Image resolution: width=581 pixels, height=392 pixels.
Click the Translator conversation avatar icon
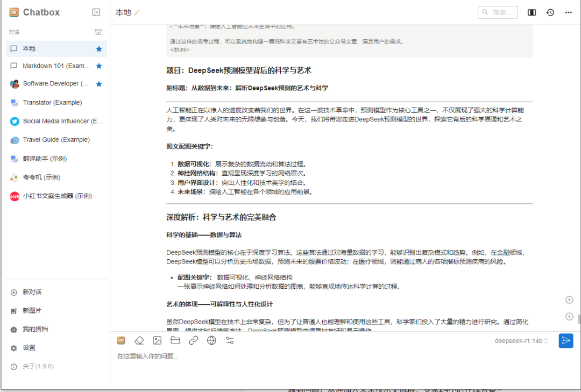pyautogui.click(x=15, y=103)
